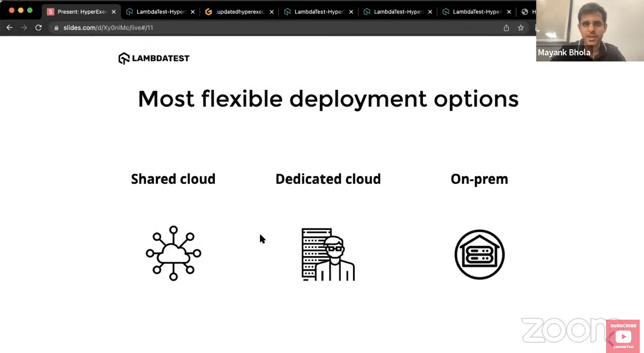Click the Dedicated cloud server icon
The height and width of the screenshot is (353, 644).
(x=328, y=253)
